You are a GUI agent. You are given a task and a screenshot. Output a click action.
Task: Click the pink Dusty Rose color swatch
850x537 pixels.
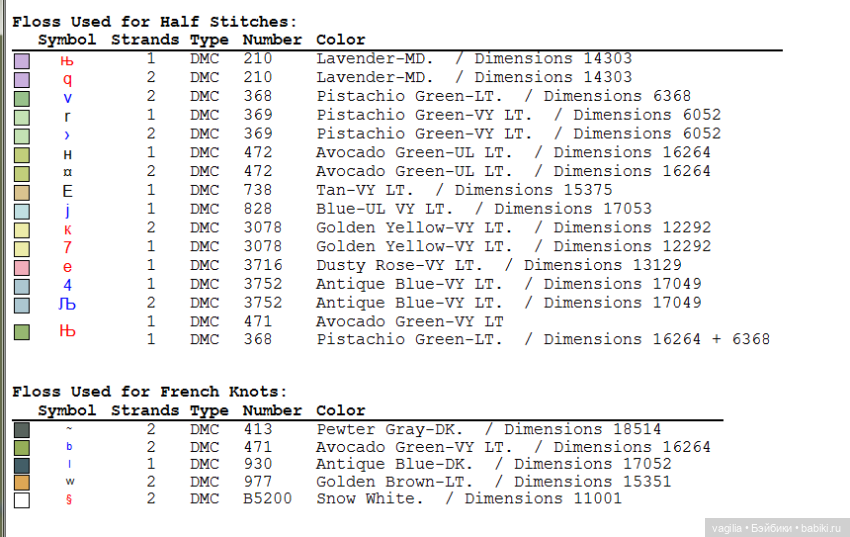click(x=22, y=267)
